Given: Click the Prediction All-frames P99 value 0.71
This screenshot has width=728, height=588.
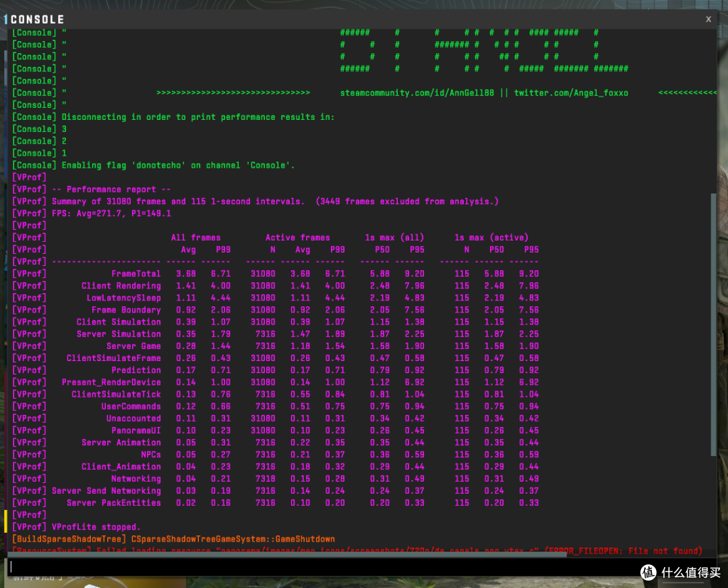Looking at the screenshot, I should (x=220, y=370).
